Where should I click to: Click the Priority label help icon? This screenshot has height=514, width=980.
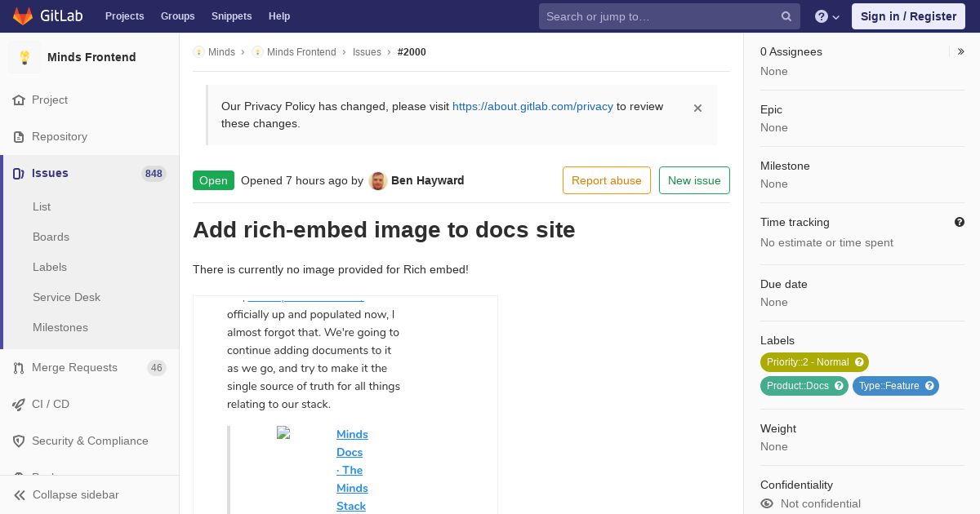click(x=859, y=362)
